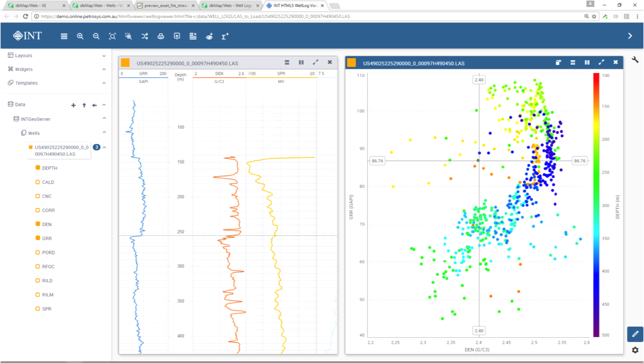The image size is (644, 363).
Task: Close the crossplot panel
Action: (616, 62)
